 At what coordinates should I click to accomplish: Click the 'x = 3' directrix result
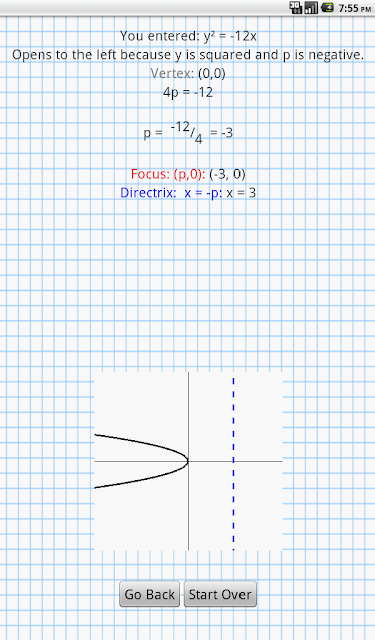pos(241,193)
